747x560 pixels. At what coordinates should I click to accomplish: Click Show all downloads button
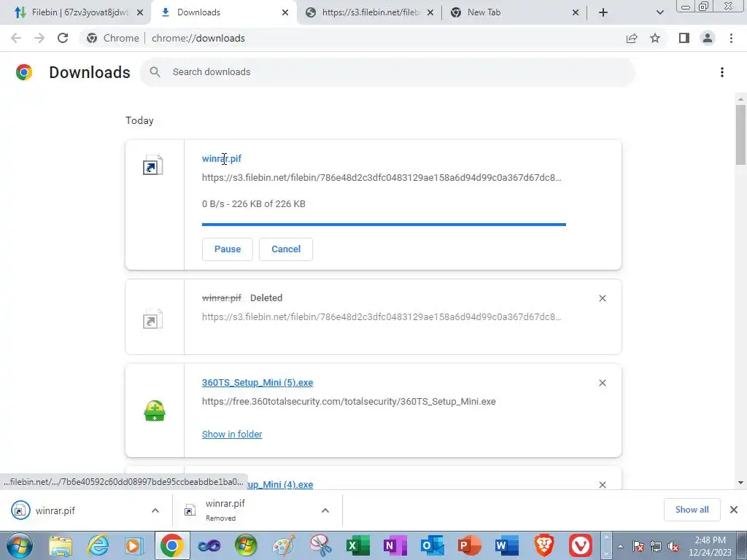click(692, 510)
